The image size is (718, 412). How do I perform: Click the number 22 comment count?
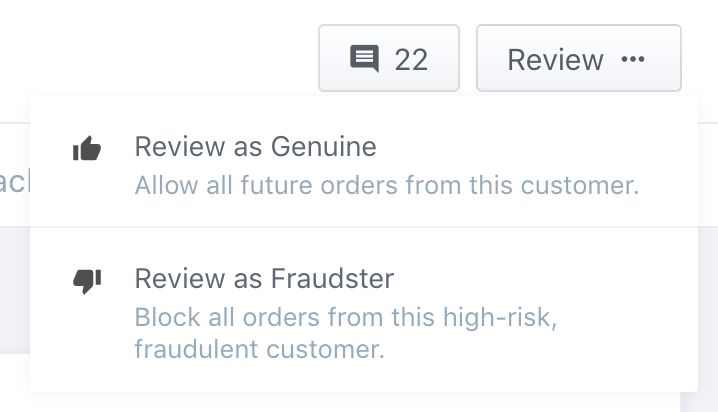(x=411, y=60)
